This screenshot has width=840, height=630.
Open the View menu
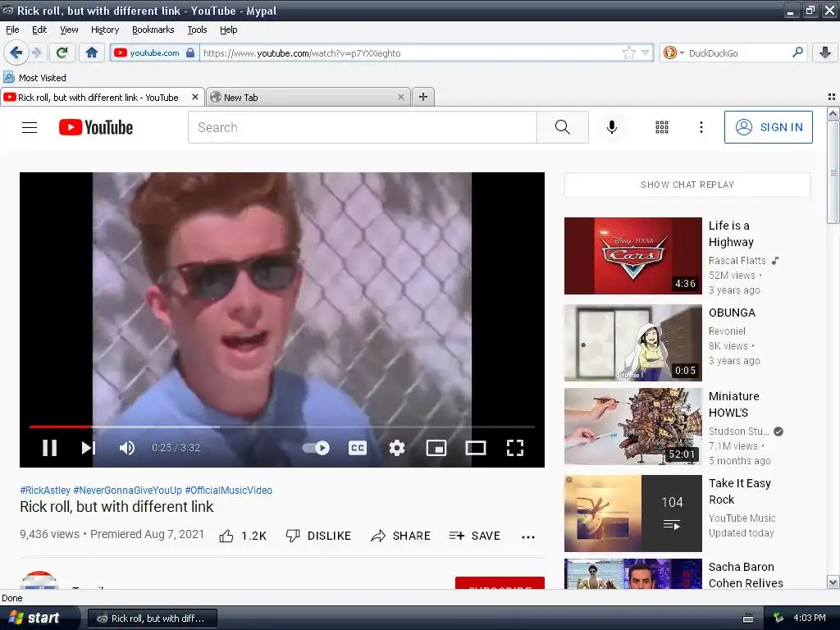click(x=69, y=30)
